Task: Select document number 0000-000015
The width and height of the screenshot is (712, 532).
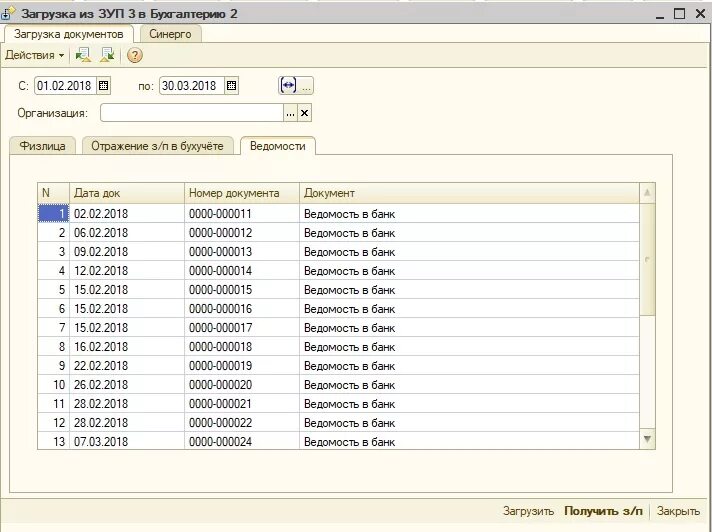Action: point(242,290)
